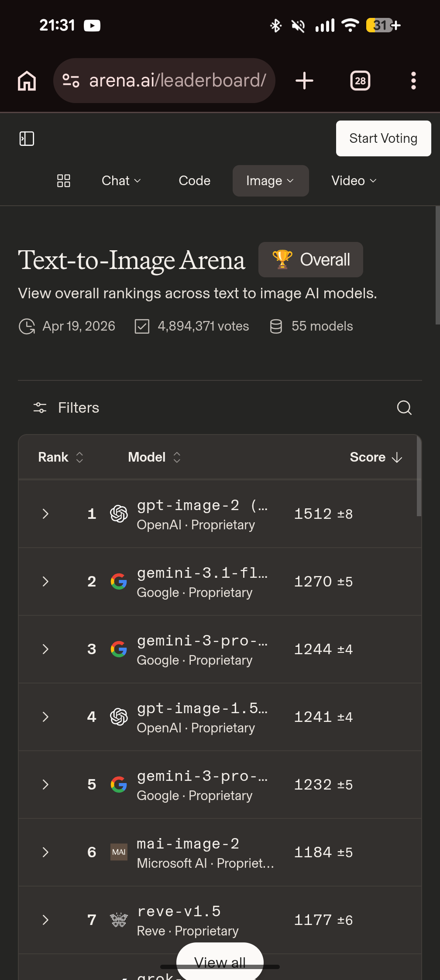The image size is (440, 980).
Task: Click the View all button
Action: click(220, 961)
